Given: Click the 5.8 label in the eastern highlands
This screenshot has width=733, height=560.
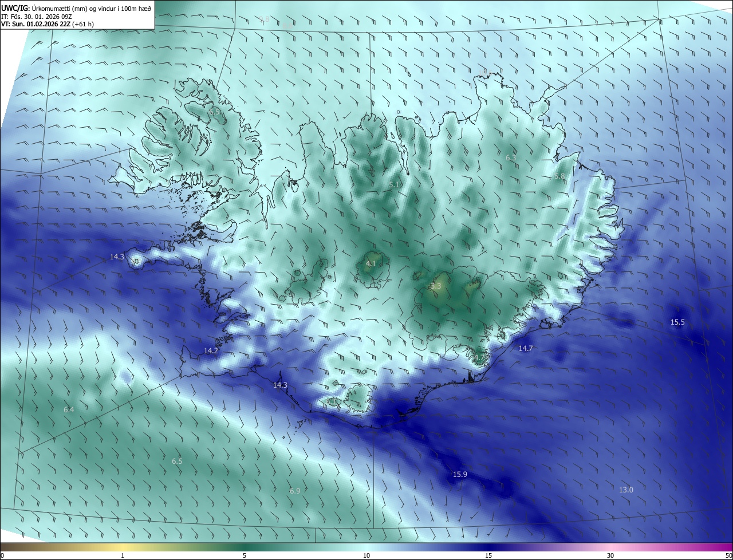Looking at the screenshot, I should pyautogui.click(x=559, y=176).
